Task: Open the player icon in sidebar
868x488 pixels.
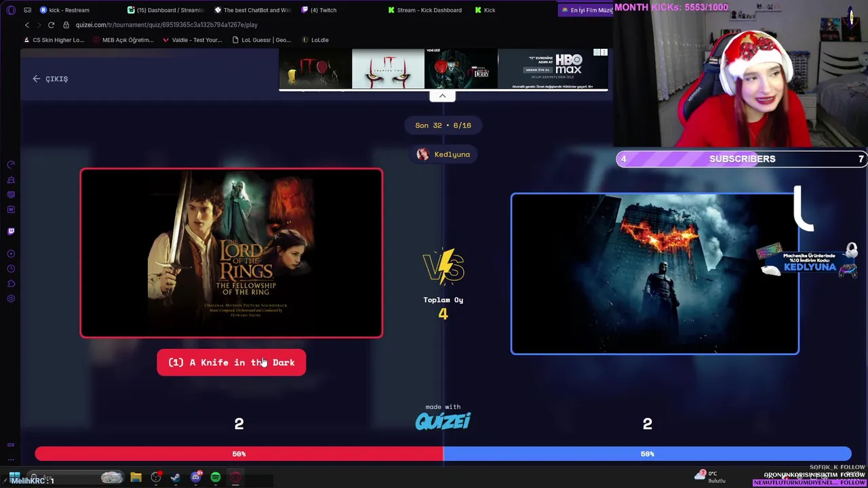Action: click(11, 253)
